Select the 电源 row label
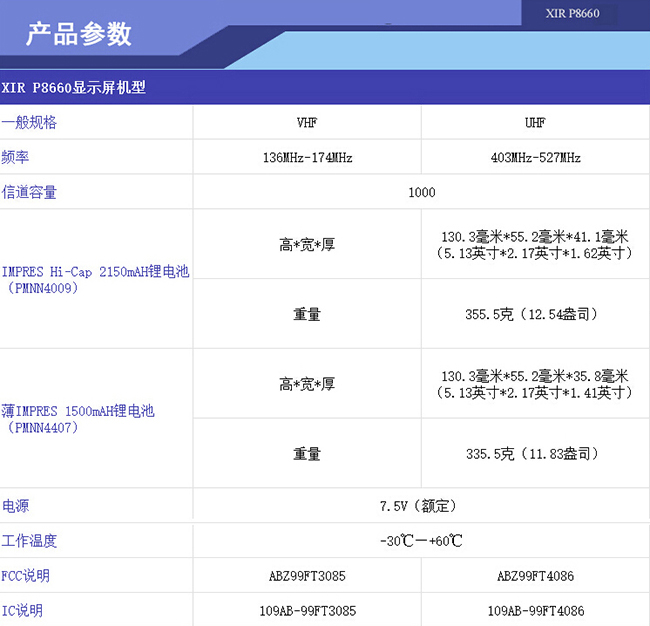This screenshot has height=626, width=650. click(15, 506)
